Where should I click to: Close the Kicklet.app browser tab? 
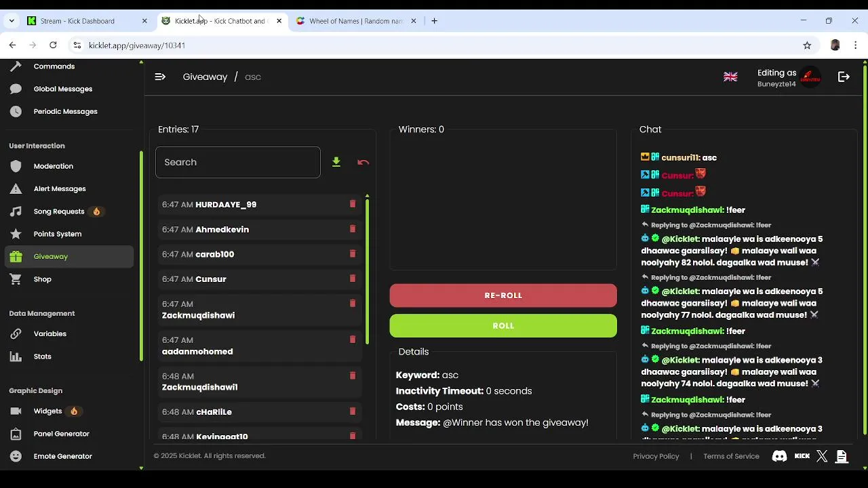(x=279, y=21)
